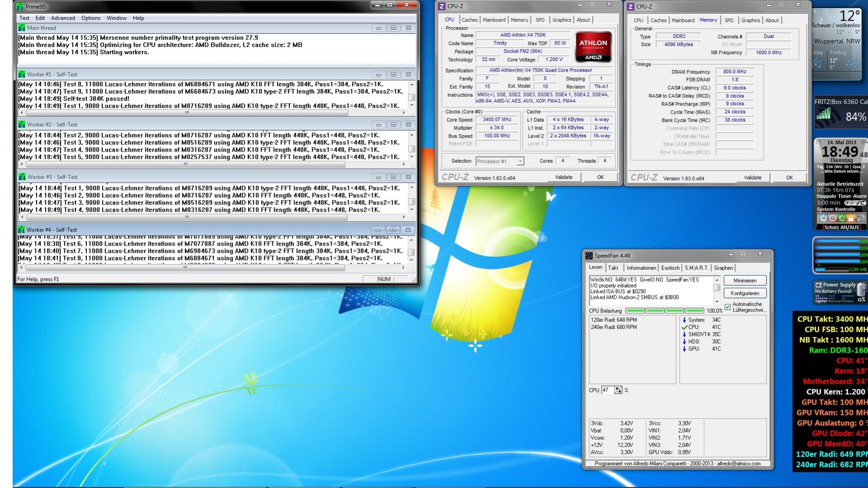Click the weather gadget temperature 12°
This screenshot has width=868, height=488.
[849, 16]
